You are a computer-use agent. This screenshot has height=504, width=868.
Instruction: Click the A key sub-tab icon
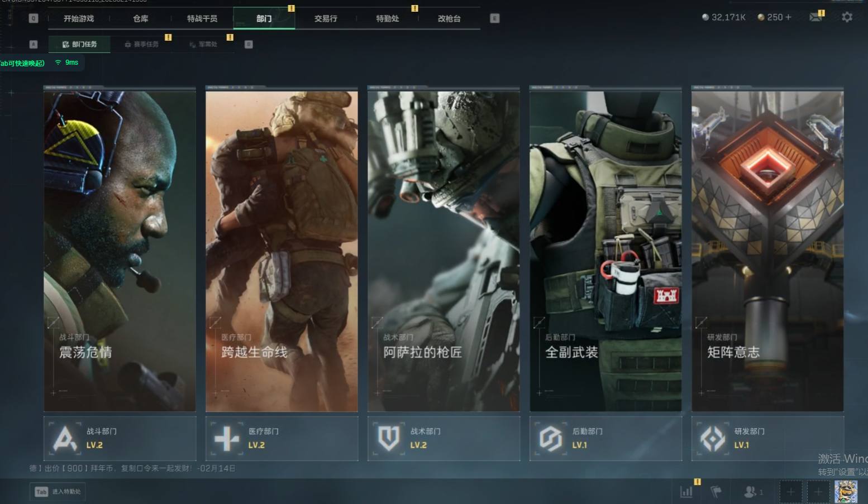click(34, 44)
